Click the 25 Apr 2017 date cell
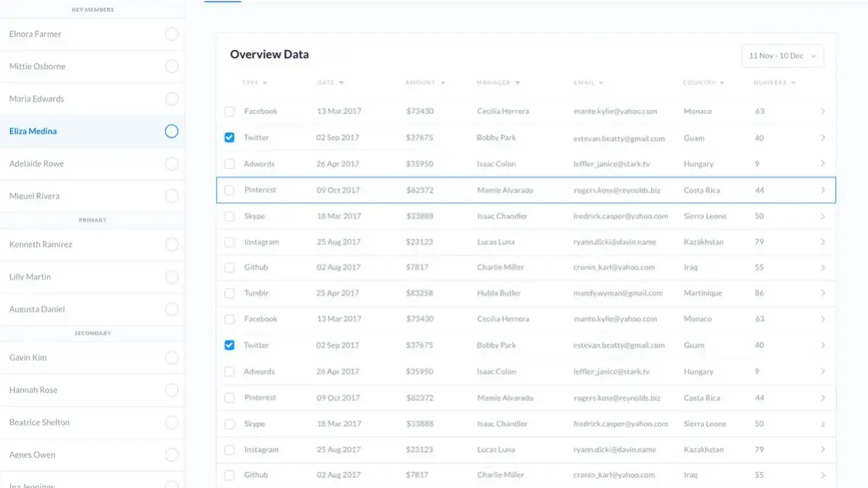The image size is (868, 488). [x=338, y=294]
